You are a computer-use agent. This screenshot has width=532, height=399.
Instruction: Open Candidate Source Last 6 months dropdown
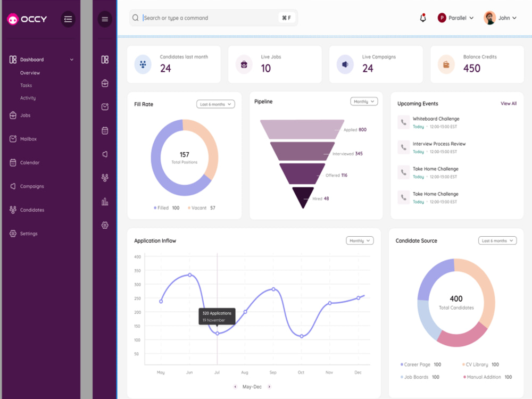[x=497, y=240]
